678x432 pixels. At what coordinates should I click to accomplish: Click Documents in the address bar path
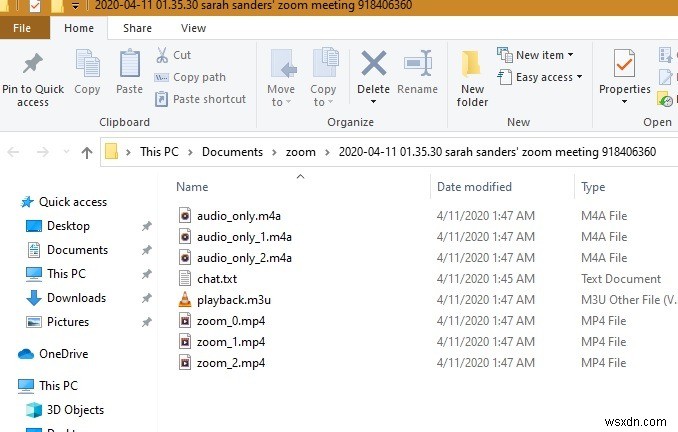point(232,152)
